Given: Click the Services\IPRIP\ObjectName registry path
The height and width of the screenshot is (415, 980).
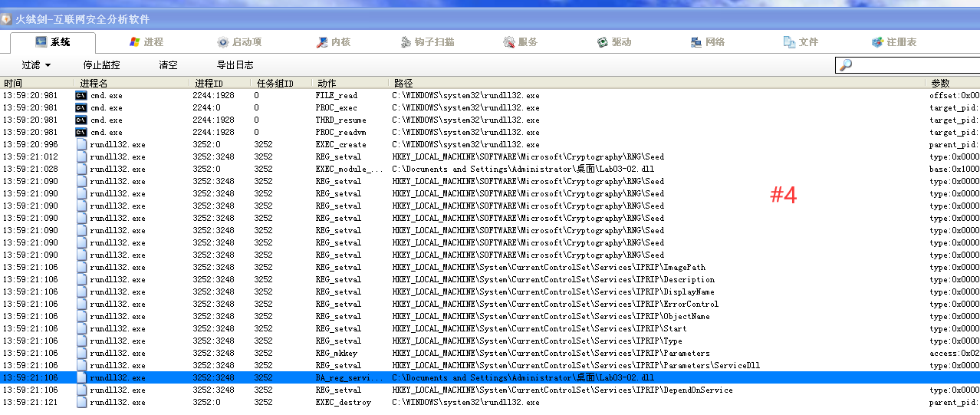Looking at the screenshot, I should (551, 317).
